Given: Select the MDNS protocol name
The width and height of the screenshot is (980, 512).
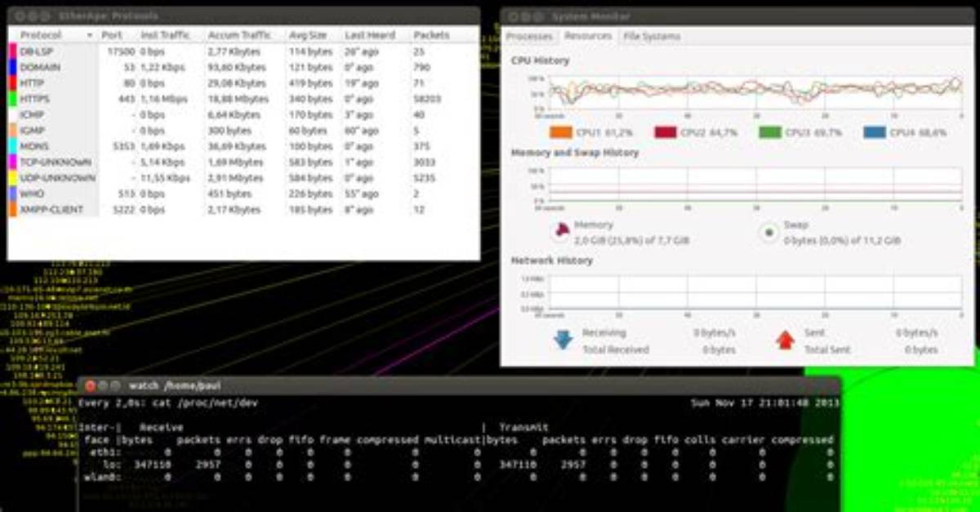Looking at the screenshot, I should tap(33, 146).
